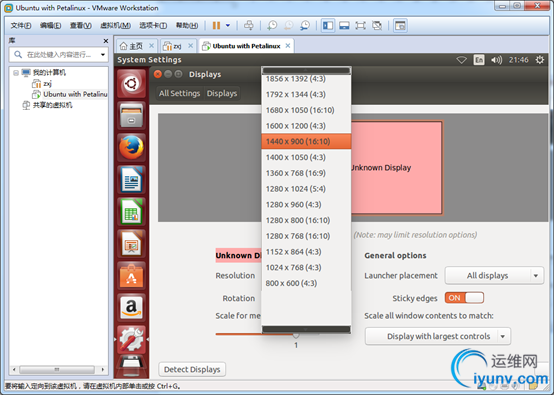
Task: Open the 选项卡(T) menu
Action: (153, 25)
